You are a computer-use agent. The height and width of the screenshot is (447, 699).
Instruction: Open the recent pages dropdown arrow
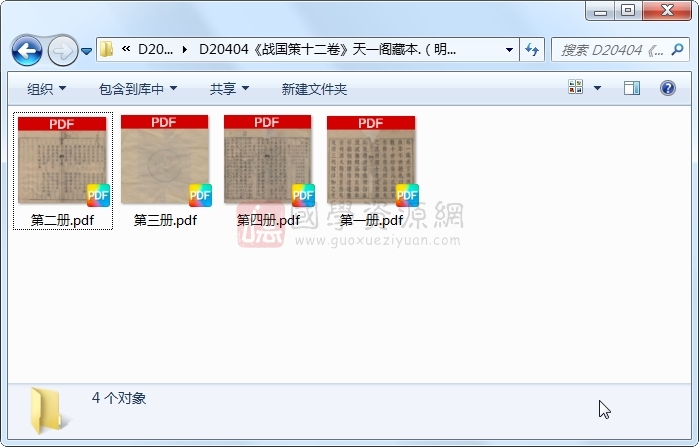coord(87,50)
